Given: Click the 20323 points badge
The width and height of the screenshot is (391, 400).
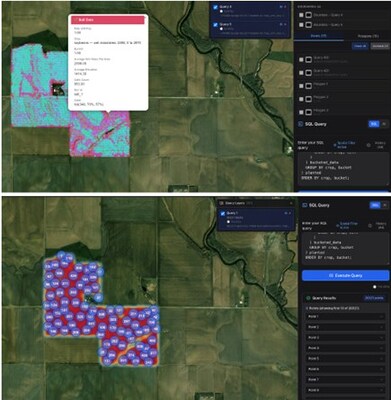Looking at the screenshot, I should click(374, 298).
